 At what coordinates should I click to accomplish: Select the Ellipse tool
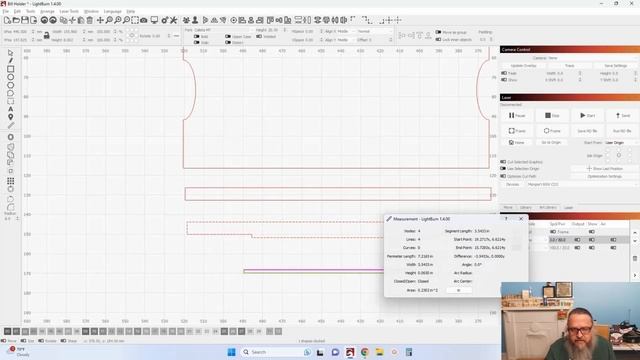tap(11, 77)
